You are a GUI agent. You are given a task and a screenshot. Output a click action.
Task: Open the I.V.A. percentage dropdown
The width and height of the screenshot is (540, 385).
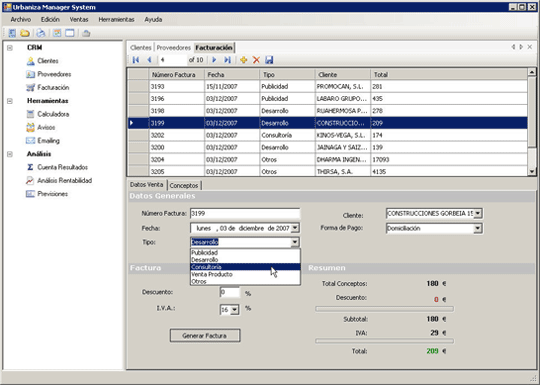(235, 310)
